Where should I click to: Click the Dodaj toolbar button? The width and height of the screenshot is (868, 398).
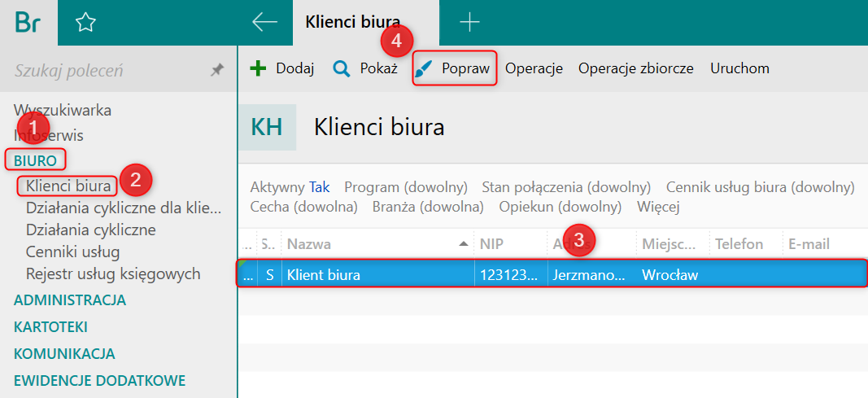click(x=282, y=68)
